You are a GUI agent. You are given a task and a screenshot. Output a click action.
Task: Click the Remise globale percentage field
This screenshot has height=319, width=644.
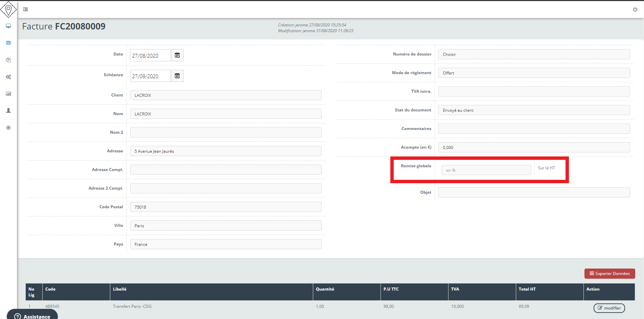(x=486, y=170)
